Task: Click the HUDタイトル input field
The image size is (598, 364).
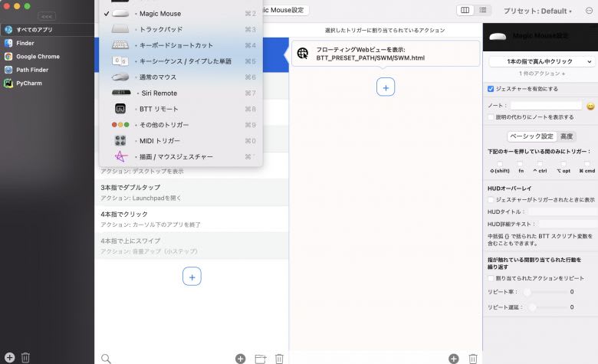Action: tap(563, 212)
